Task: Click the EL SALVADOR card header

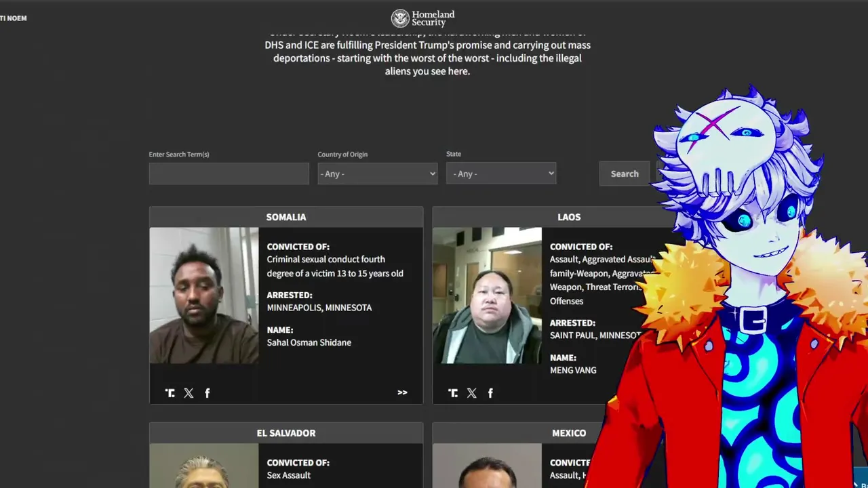Action: pyautogui.click(x=286, y=433)
